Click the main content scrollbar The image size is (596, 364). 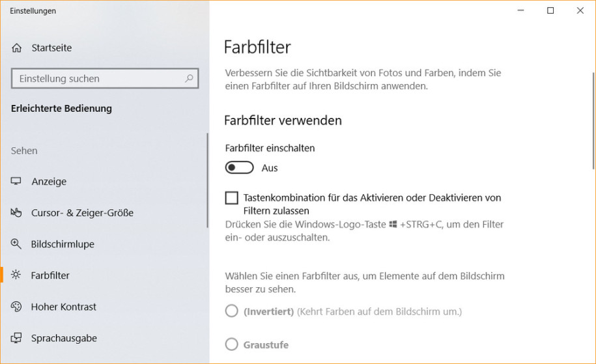tap(593, 121)
